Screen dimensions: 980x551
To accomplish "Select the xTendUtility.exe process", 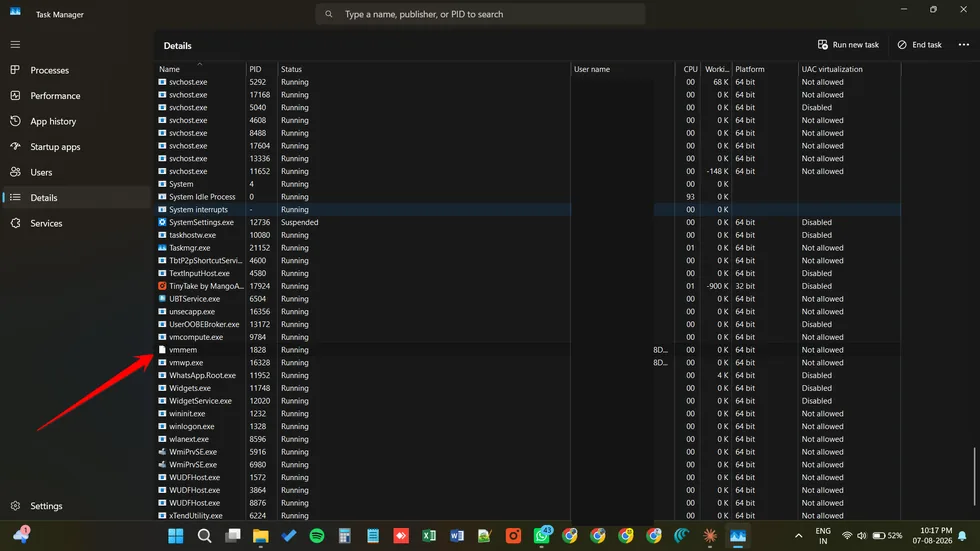I will click(528, 515).
